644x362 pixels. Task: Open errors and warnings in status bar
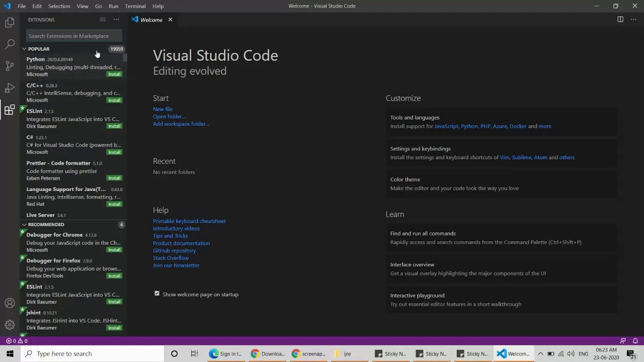tap(17, 341)
